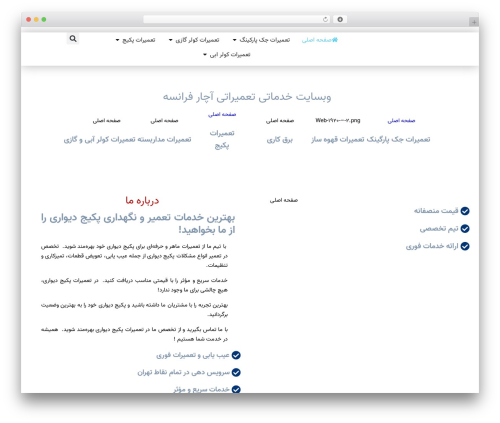
Task: Open the search magnifier icon
Action: (x=73, y=39)
